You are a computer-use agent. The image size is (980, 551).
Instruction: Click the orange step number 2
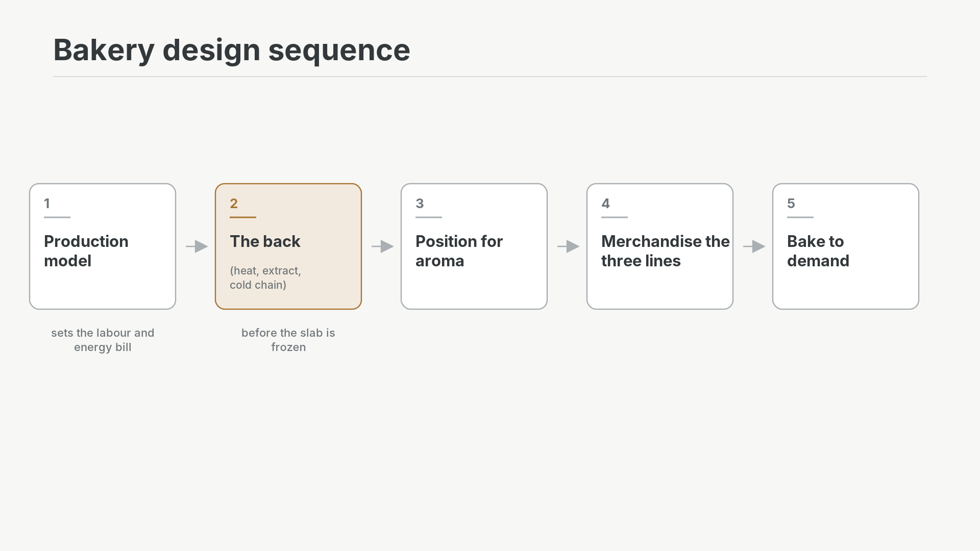(234, 204)
